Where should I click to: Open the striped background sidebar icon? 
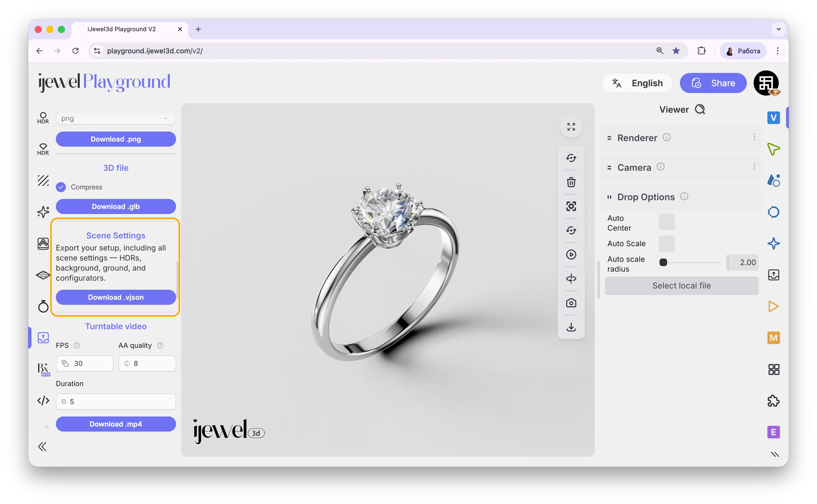point(43,180)
